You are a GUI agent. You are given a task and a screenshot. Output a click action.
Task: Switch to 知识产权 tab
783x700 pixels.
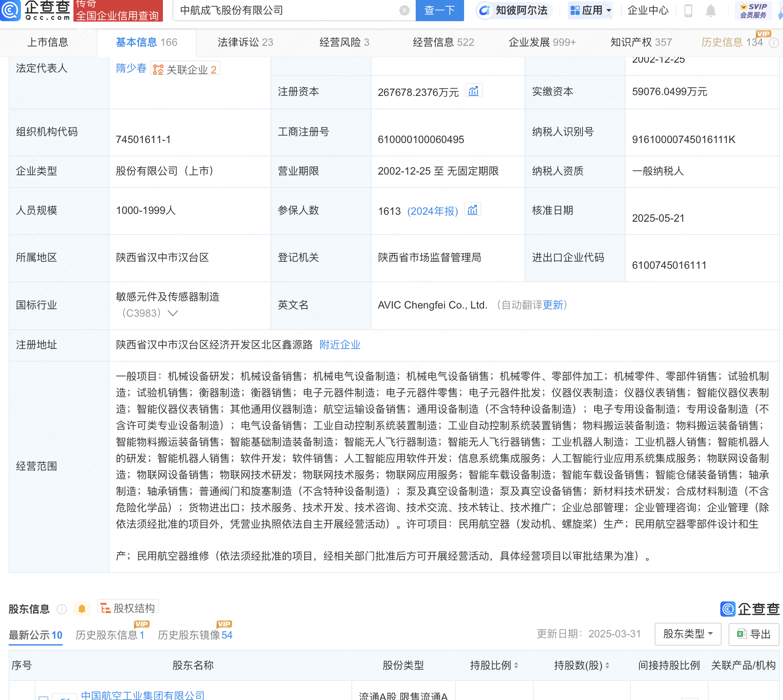point(641,42)
